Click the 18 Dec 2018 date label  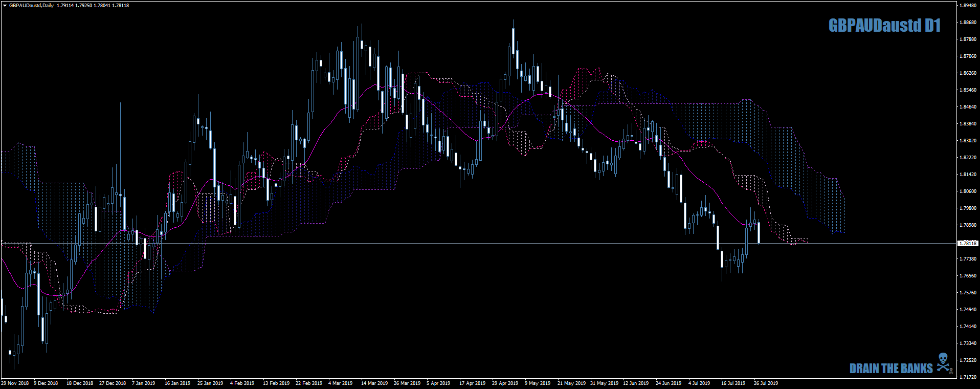point(80,383)
